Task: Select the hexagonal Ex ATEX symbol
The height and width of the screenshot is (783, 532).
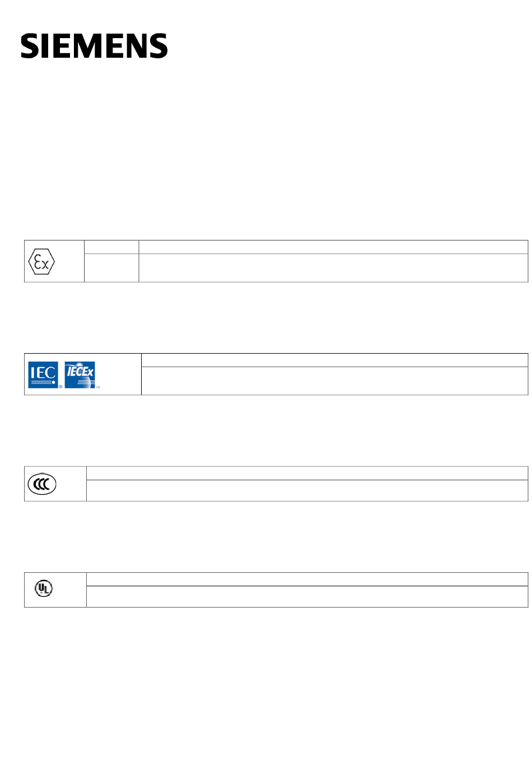Action: [x=41, y=261]
